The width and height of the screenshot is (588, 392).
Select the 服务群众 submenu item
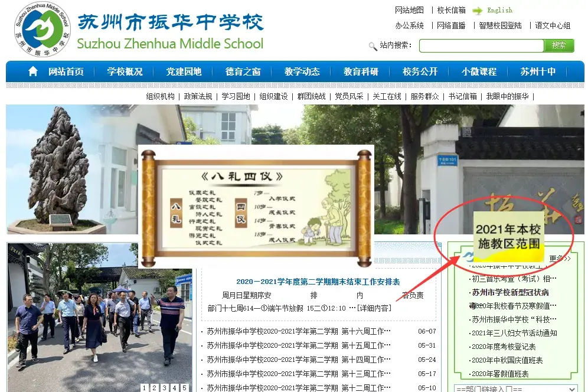pos(425,96)
